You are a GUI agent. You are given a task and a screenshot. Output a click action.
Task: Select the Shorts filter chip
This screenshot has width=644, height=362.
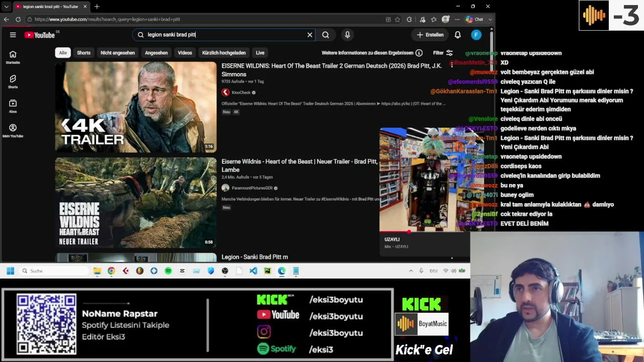pos(84,53)
